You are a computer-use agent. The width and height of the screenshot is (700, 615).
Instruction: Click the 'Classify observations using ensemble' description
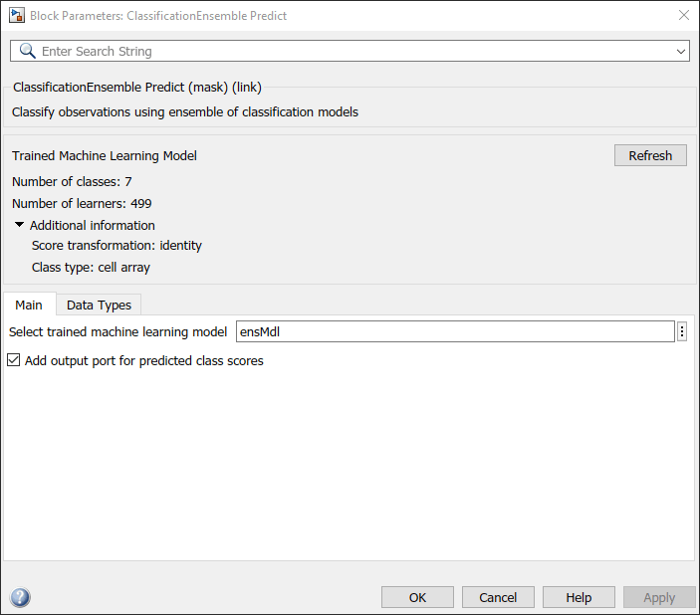[x=185, y=112]
